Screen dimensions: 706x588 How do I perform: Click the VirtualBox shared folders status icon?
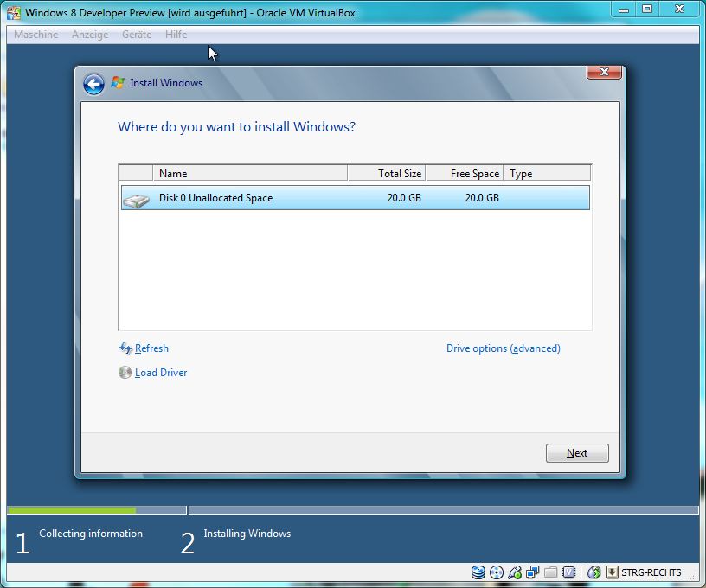[550, 572]
